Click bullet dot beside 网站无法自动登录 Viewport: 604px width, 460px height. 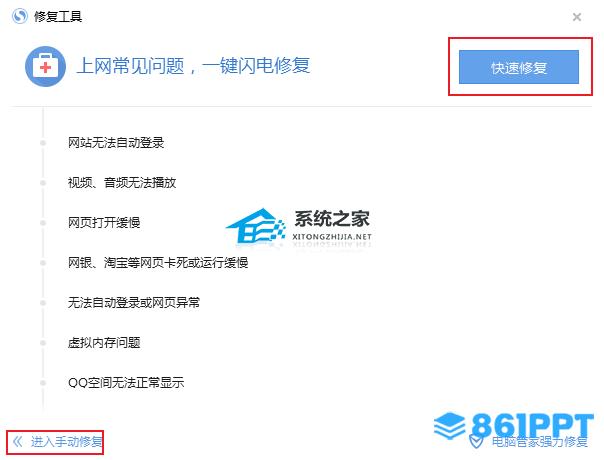tap(43, 143)
